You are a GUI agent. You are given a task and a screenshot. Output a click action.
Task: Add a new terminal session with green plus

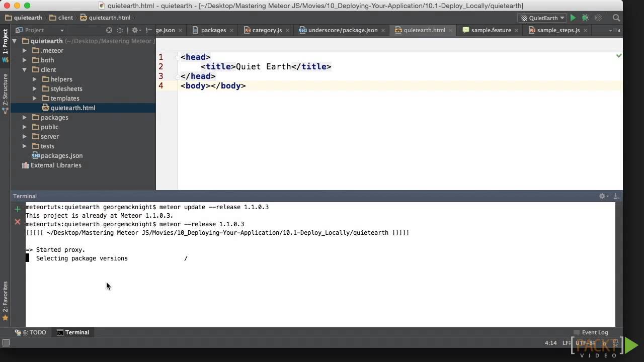point(18,209)
